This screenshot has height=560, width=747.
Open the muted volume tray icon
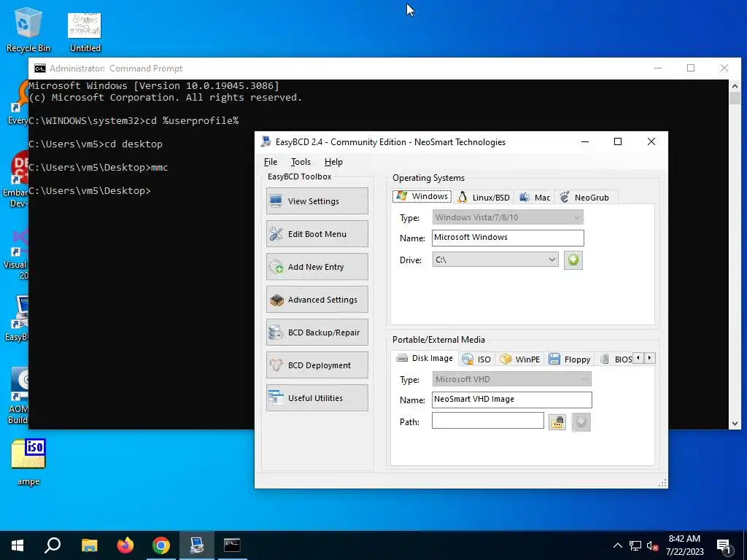pyautogui.click(x=652, y=545)
